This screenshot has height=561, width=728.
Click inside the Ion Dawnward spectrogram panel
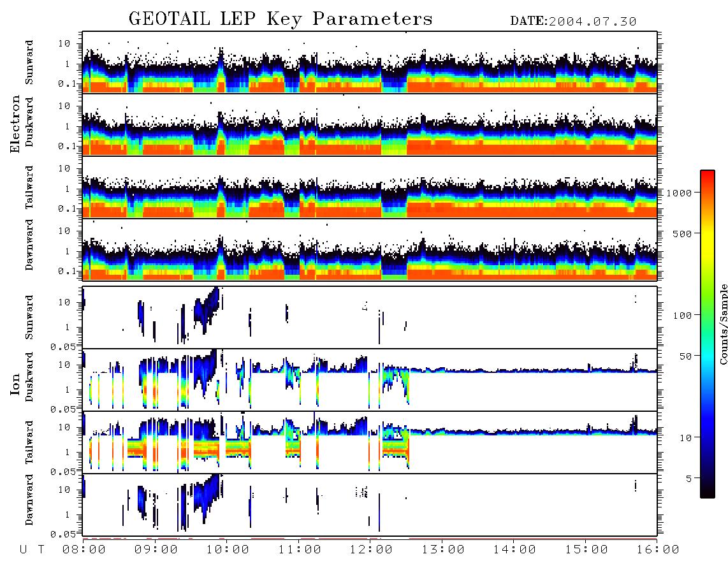370,505
